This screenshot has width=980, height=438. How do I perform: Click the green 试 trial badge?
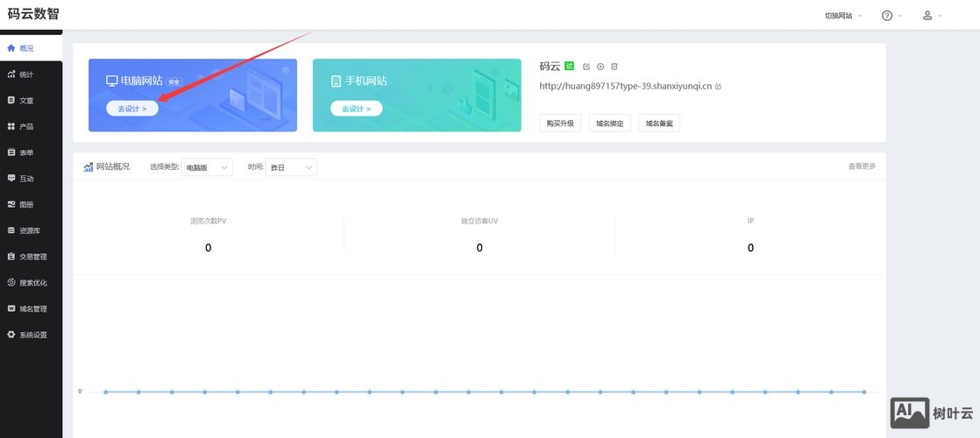pyautogui.click(x=569, y=66)
